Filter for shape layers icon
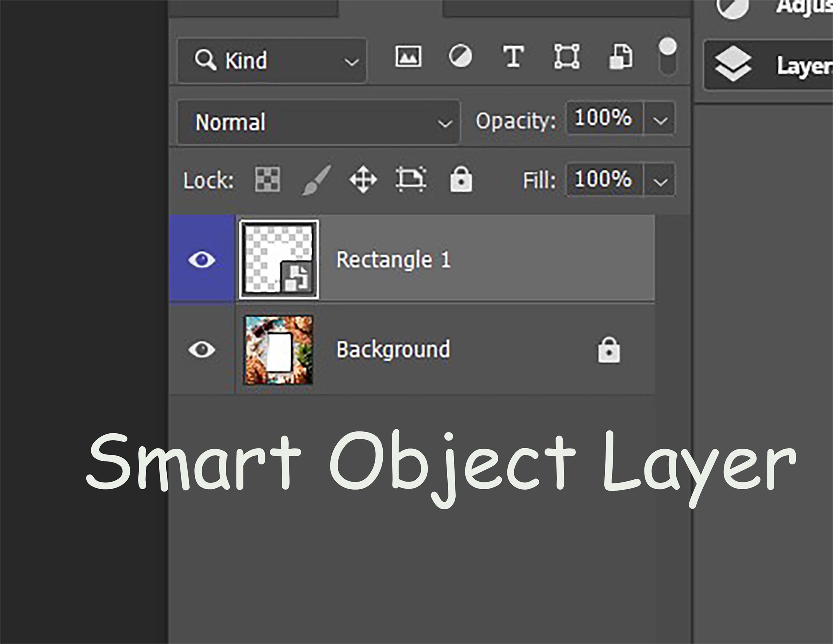This screenshot has height=644, width=833. pyautogui.click(x=567, y=56)
